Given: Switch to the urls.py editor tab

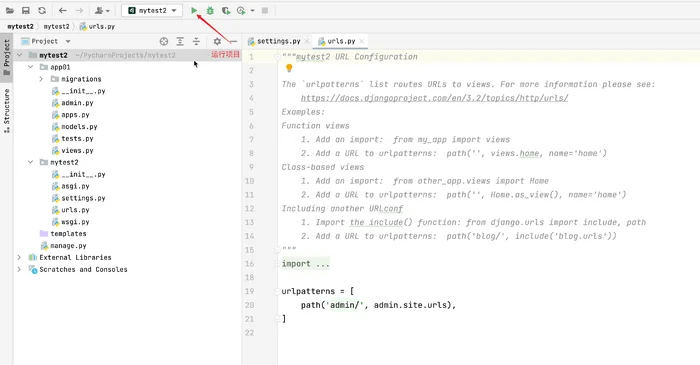Looking at the screenshot, I should [341, 41].
